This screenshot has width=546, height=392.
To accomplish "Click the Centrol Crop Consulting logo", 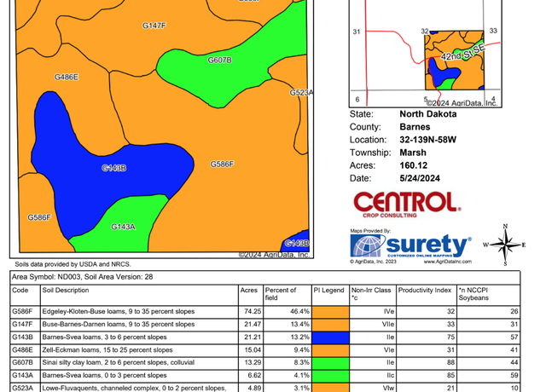I will 407,205.
